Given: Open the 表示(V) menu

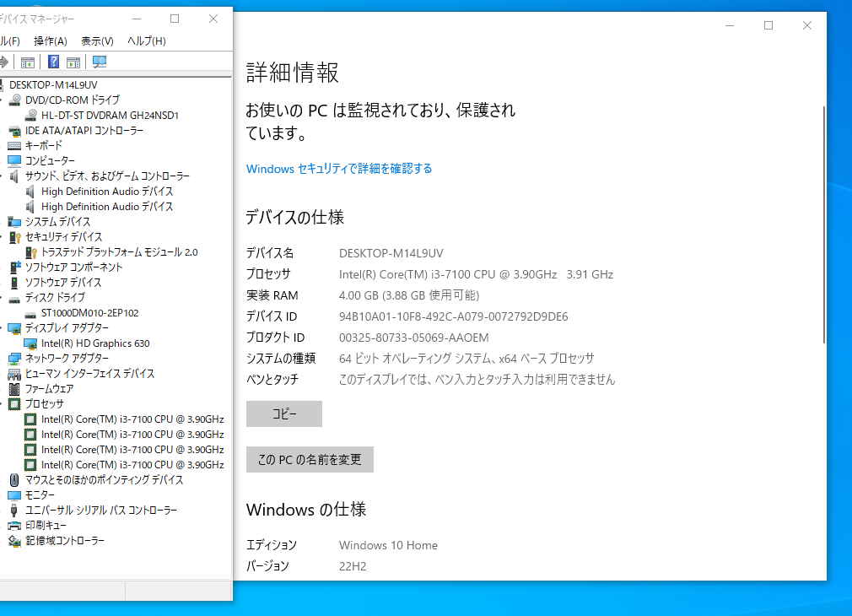Looking at the screenshot, I should tap(95, 41).
